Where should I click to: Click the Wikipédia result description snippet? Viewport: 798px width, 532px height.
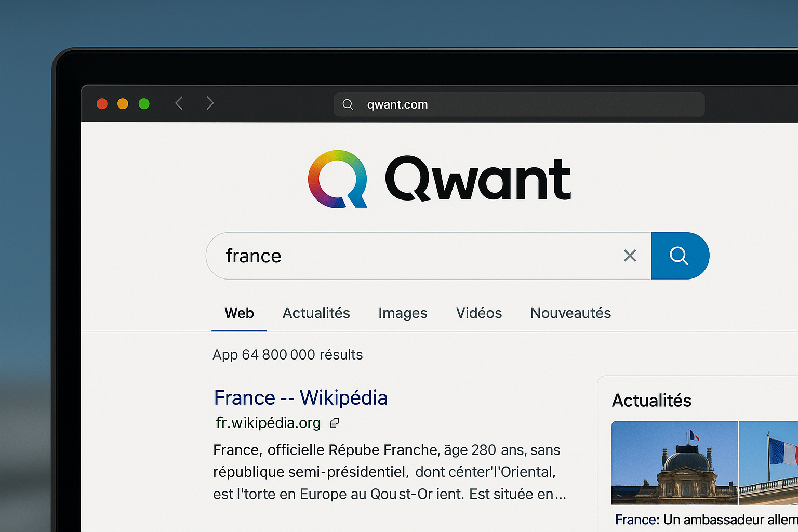coord(389,472)
